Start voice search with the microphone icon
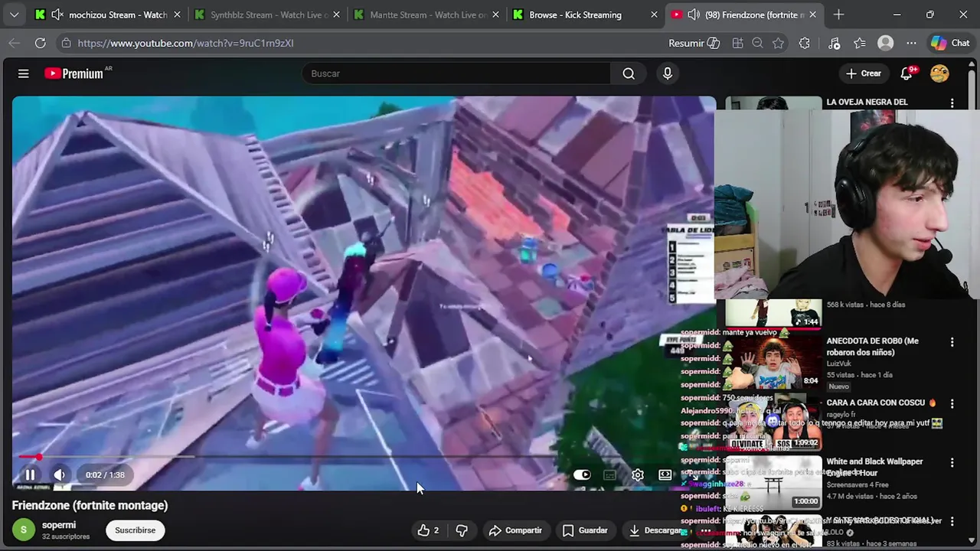This screenshot has height=551, width=980. [x=668, y=73]
